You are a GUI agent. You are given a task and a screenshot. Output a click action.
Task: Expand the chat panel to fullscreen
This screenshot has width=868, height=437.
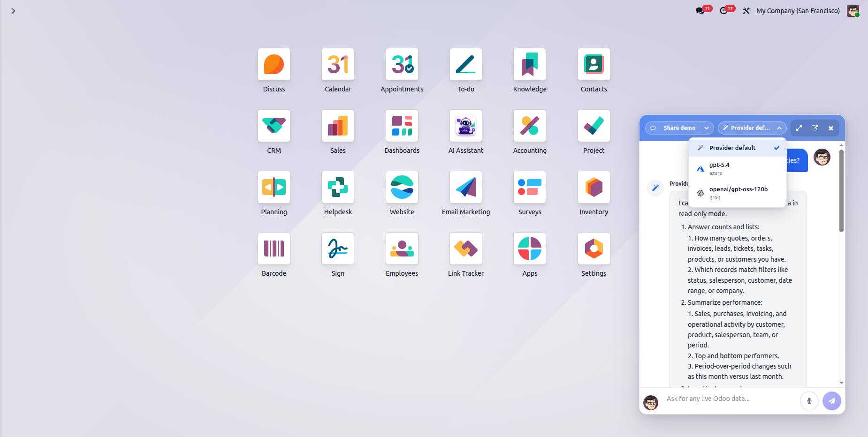pyautogui.click(x=799, y=128)
